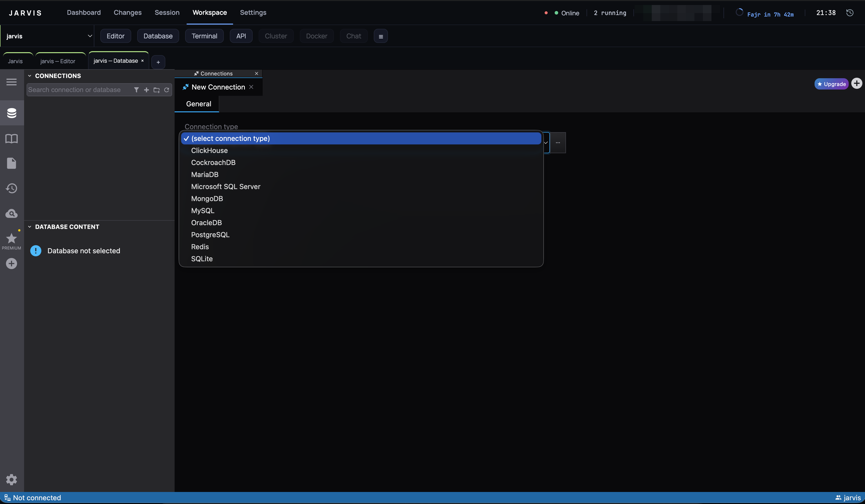Viewport: 865px width, 504px height.
Task: Choose MySQL in the connection type list
Action: [x=361, y=211]
